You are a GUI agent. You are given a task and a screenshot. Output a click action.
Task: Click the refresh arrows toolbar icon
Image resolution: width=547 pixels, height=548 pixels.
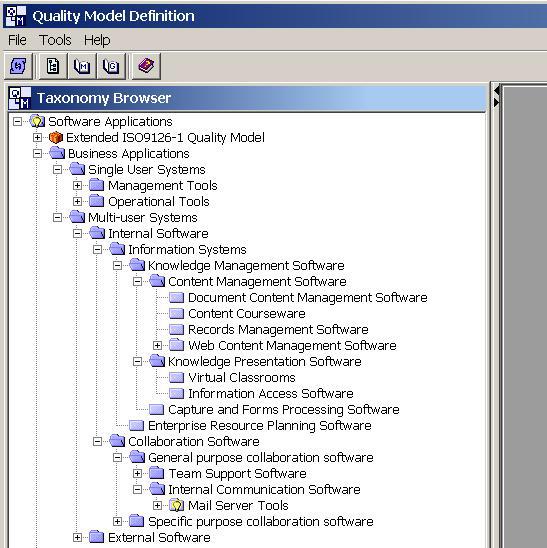tap(18, 66)
